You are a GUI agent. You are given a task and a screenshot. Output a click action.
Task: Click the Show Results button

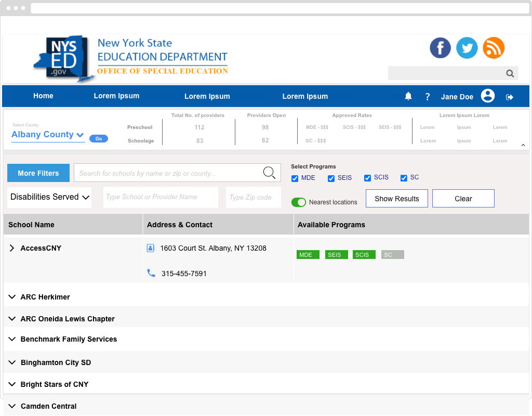pyautogui.click(x=396, y=199)
